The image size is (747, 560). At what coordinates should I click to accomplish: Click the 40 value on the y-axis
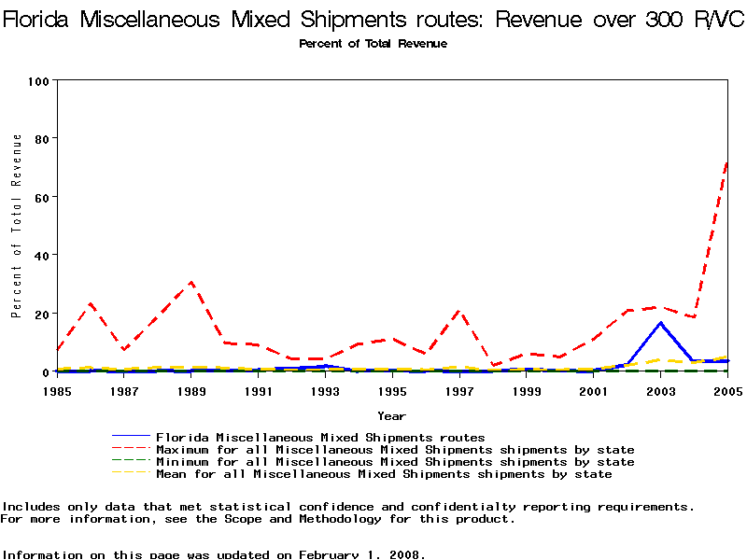[41, 255]
